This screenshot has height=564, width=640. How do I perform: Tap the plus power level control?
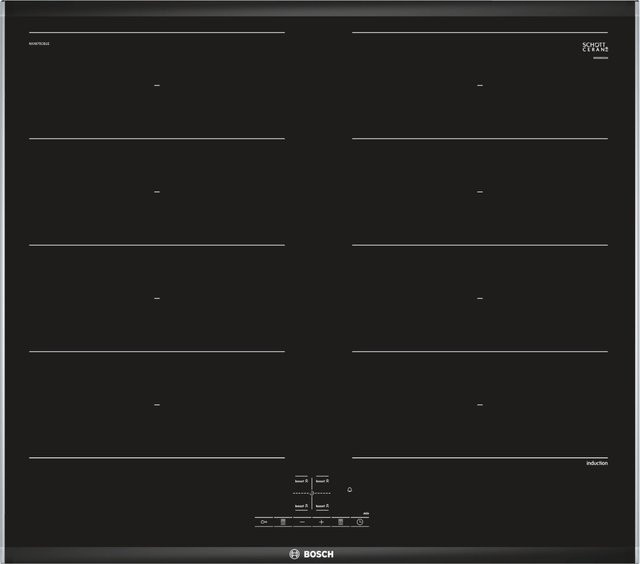click(x=321, y=522)
